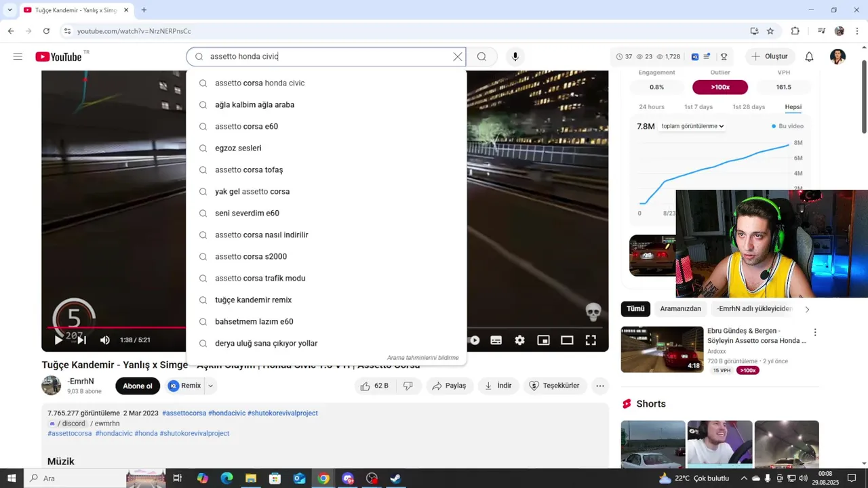This screenshot has height=488, width=868.
Task: Choose suggestion ağla kalbim ağla araba
Action: 326,105
